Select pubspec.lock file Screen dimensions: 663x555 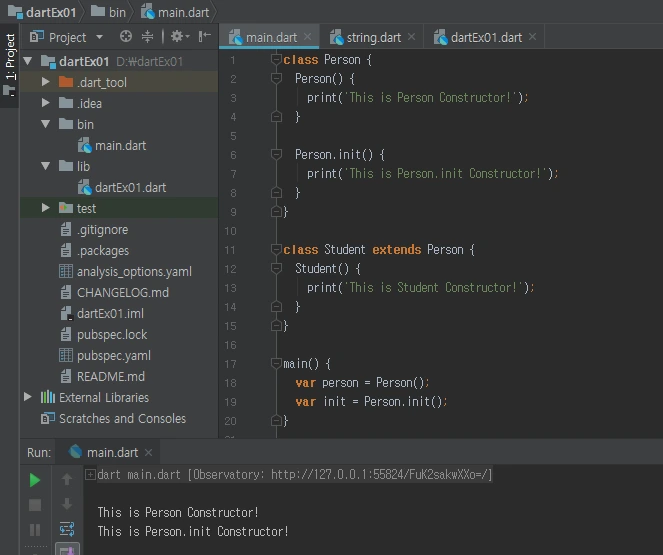[x=104, y=334]
